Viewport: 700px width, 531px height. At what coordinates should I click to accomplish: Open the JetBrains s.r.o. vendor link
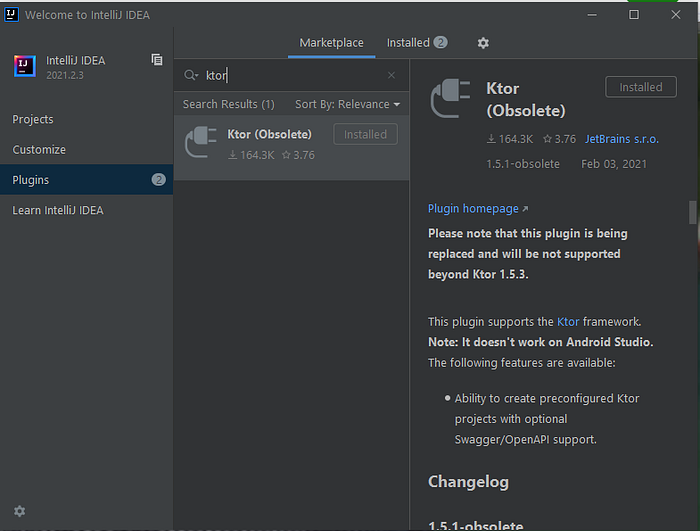[x=621, y=139]
